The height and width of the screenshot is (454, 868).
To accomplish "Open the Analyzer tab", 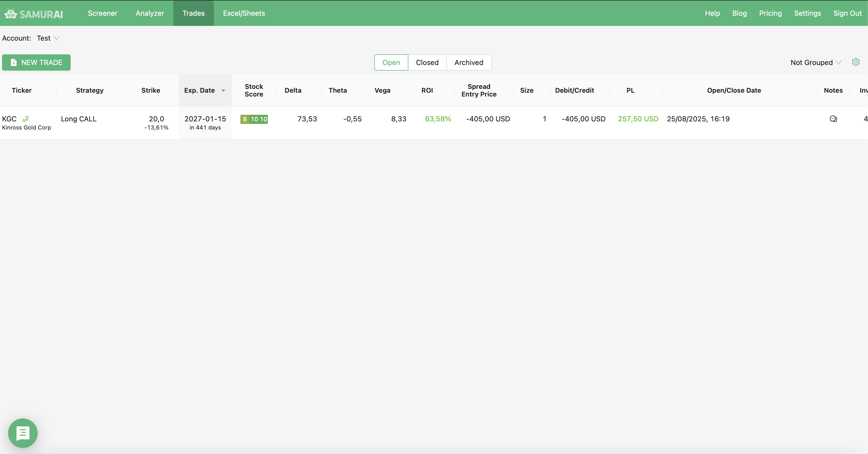I will coord(150,13).
